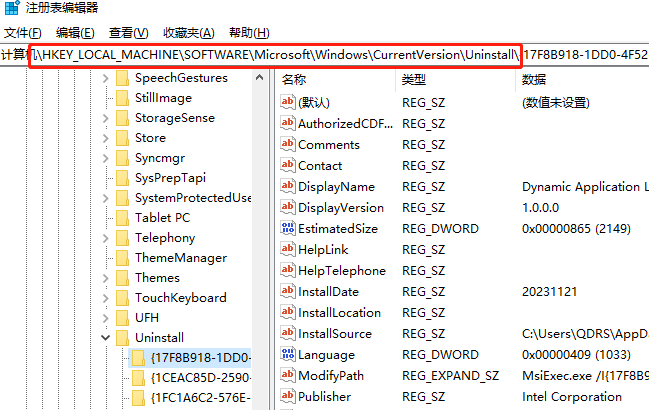Select the Telephony tree item

click(165, 238)
